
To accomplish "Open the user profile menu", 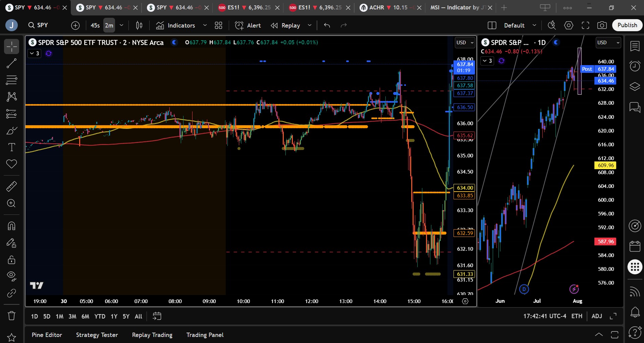I will pyautogui.click(x=11, y=25).
